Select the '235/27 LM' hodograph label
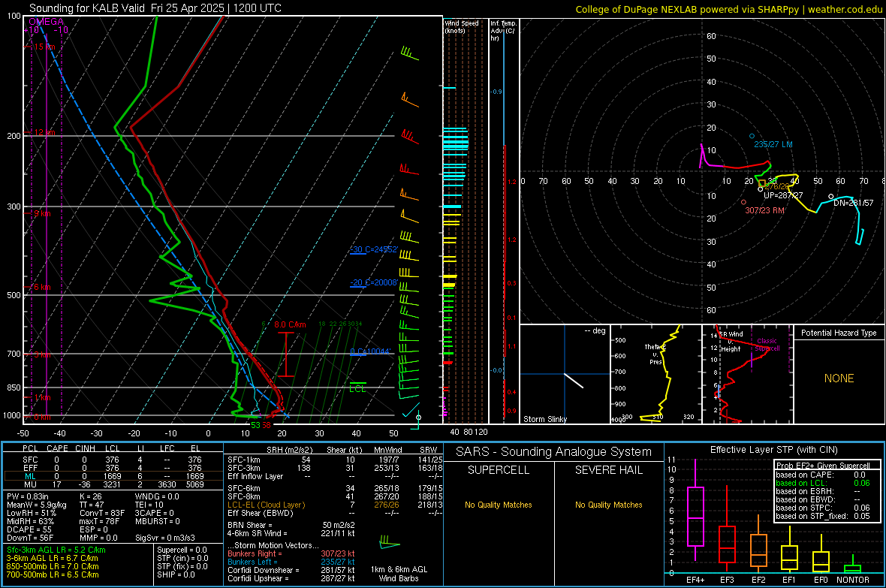Image resolution: width=886 pixels, height=588 pixels. [x=773, y=144]
